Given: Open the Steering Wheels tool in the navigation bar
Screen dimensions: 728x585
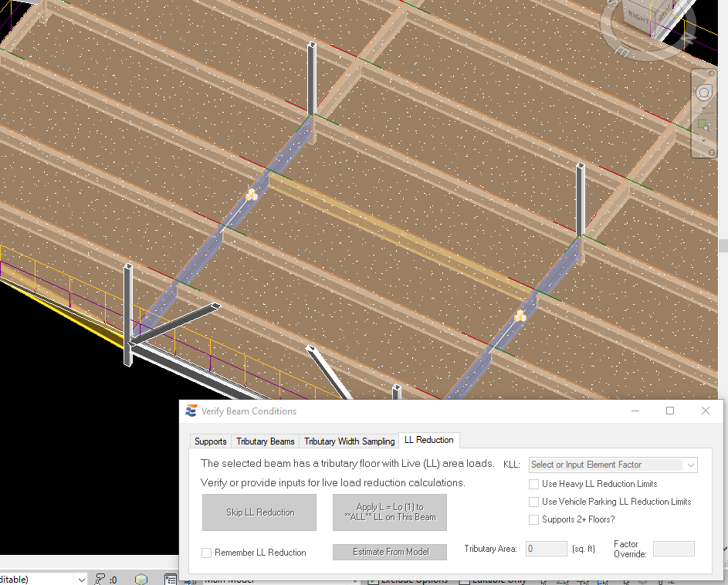Looking at the screenshot, I should [704, 93].
